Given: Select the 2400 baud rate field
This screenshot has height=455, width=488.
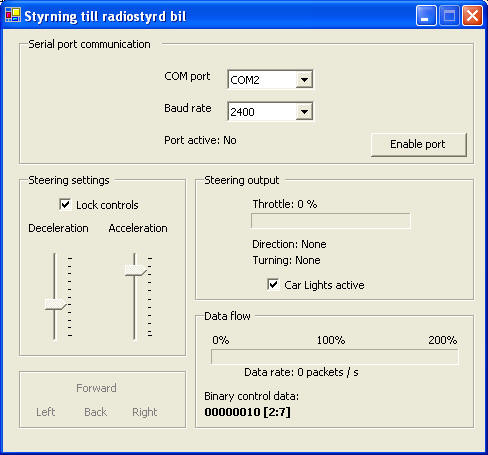Looking at the screenshot, I should tap(270, 112).
